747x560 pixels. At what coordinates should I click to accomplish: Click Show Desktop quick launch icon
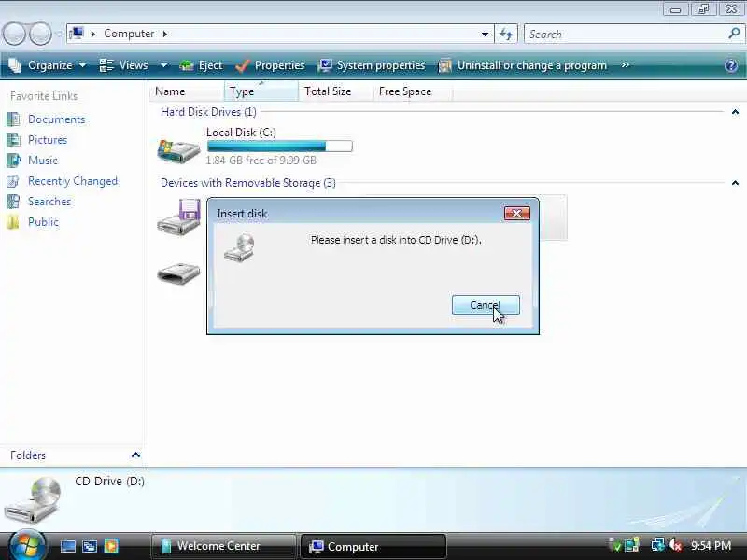tap(67, 546)
